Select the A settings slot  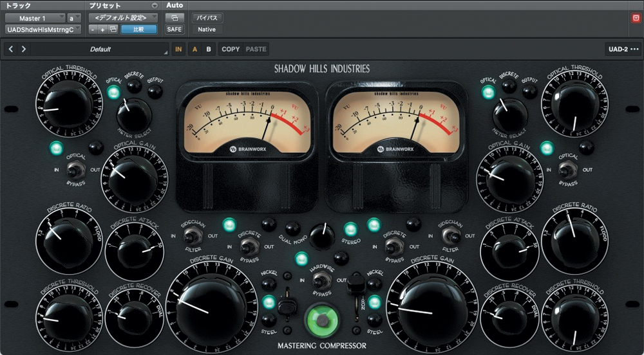click(194, 49)
